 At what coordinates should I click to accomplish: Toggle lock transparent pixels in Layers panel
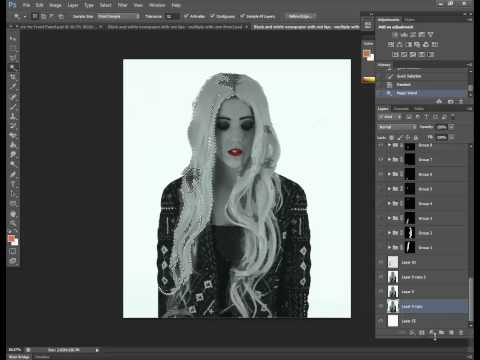click(392, 137)
